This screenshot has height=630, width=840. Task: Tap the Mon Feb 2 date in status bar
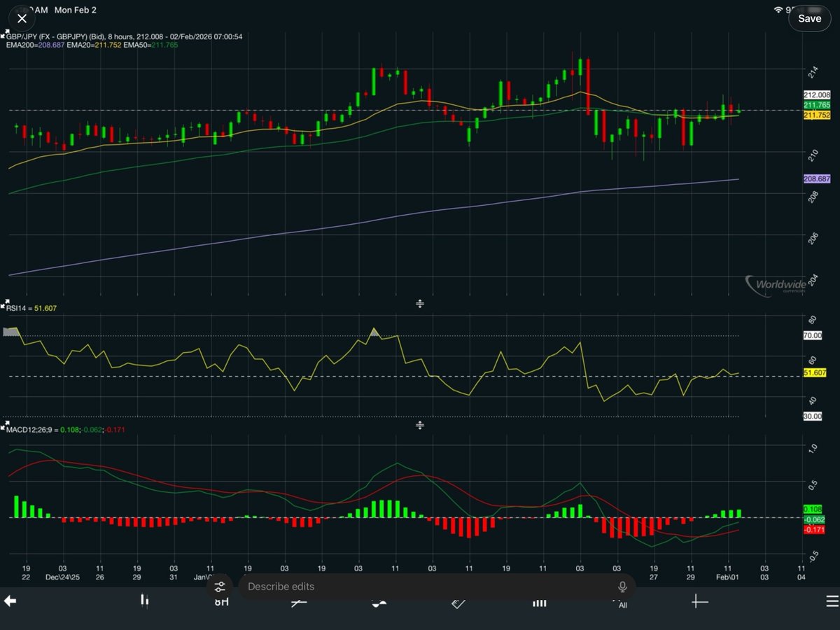(75, 10)
